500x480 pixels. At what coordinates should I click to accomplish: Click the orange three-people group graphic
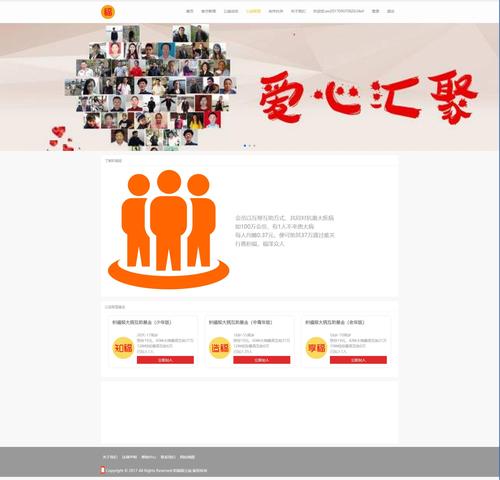[x=168, y=229]
